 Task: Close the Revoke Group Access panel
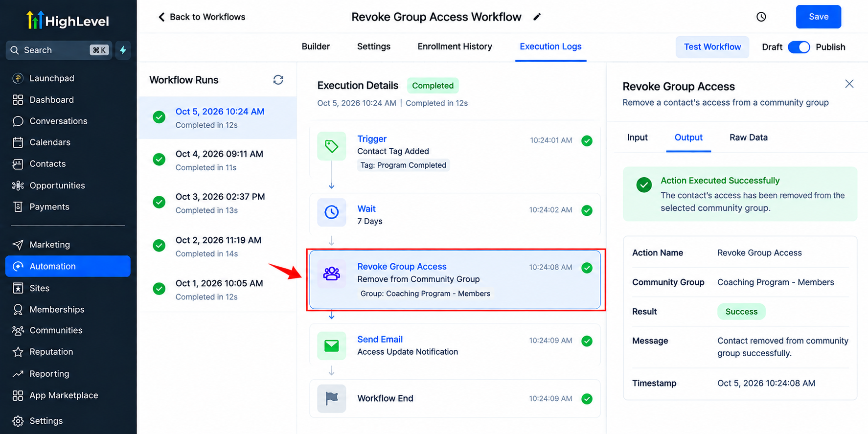849,84
